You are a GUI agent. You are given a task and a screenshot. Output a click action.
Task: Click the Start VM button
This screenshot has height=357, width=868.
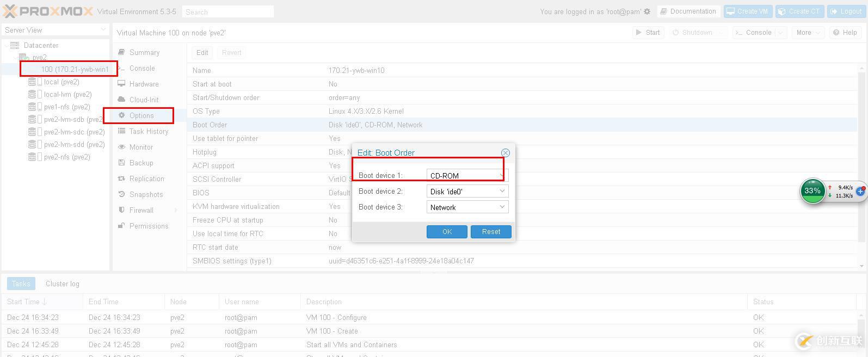click(648, 33)
